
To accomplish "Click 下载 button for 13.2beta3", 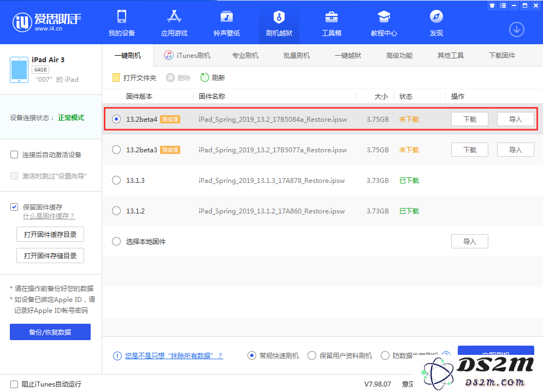I will tap(470, 150).
